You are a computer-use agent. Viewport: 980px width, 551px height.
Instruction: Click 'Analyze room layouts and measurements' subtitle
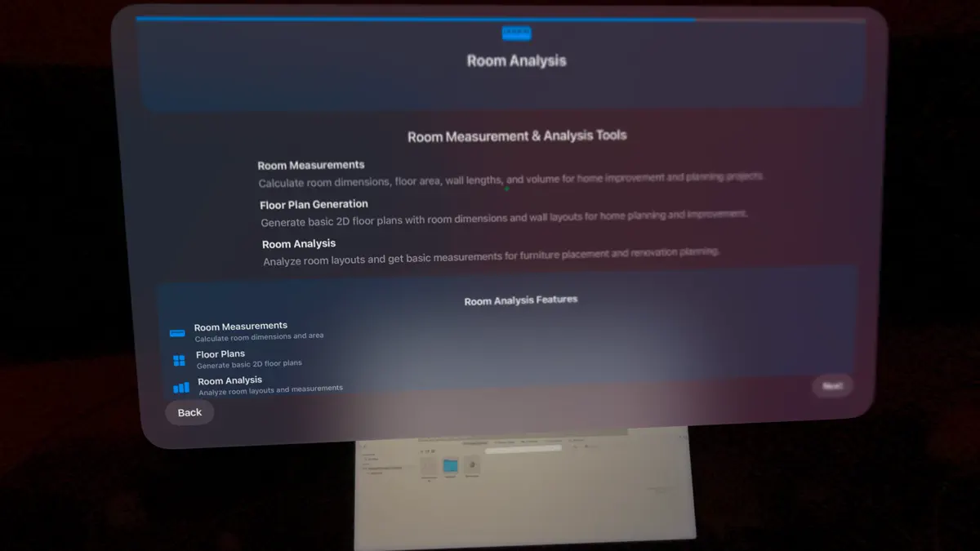pyautogui.click(x=271, y=390)
